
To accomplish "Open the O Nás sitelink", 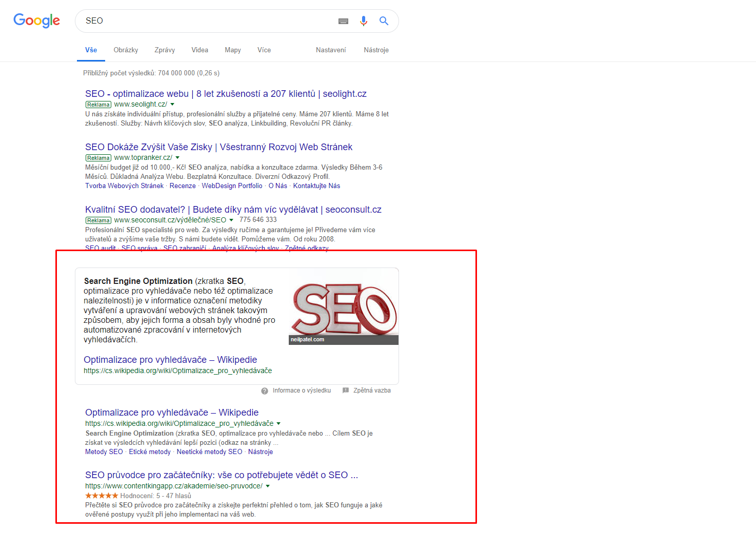I will (278, 186).
